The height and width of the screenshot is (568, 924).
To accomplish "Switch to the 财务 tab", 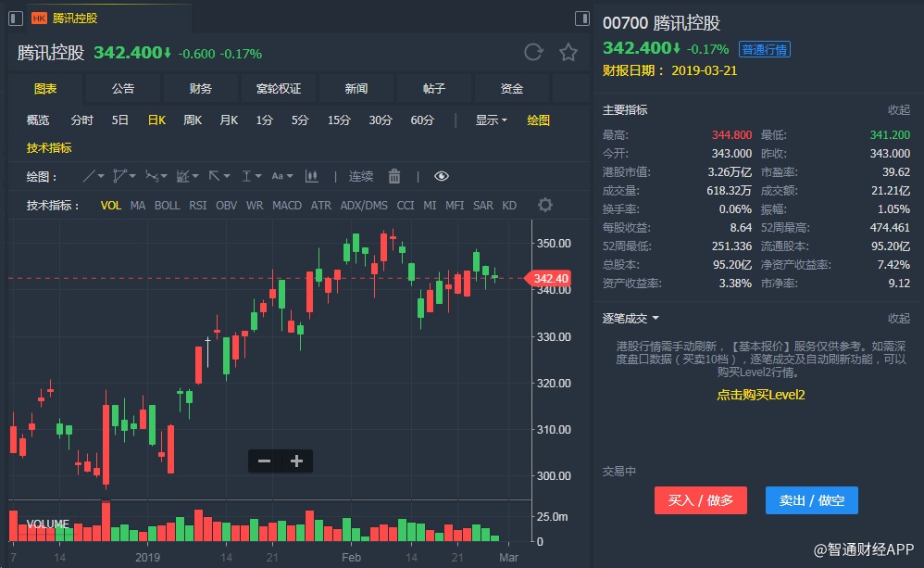I will pos(201,88).
